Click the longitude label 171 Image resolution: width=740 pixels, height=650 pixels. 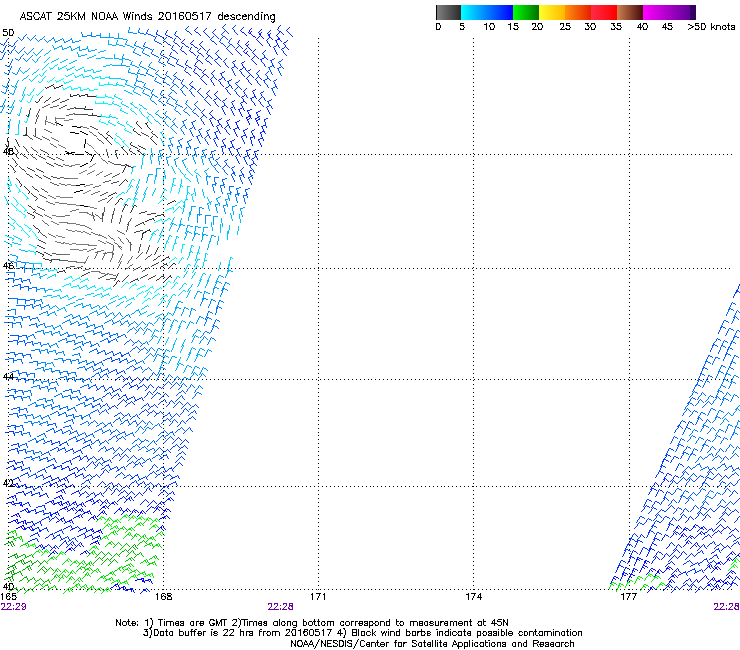pos(318,597)
